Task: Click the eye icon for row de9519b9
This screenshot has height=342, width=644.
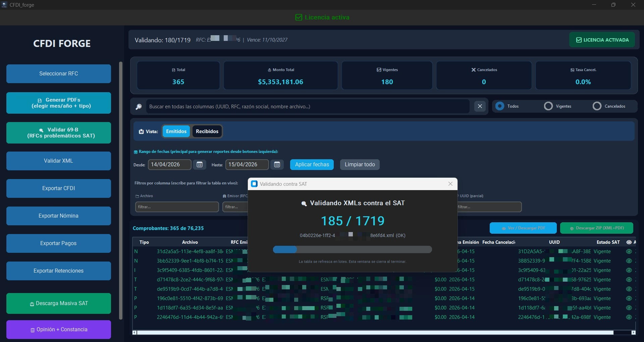Action: coord(629,289)
